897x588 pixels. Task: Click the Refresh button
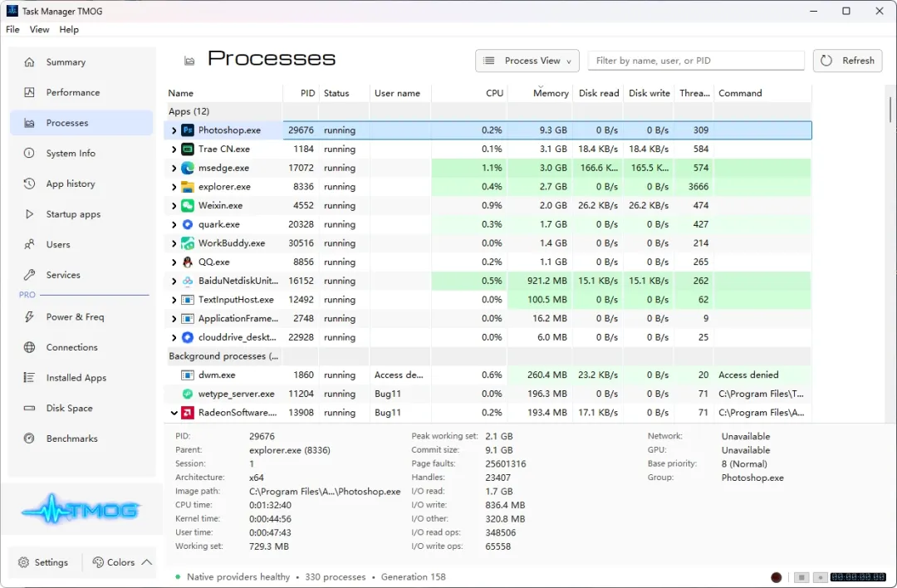tap(847, 61)
